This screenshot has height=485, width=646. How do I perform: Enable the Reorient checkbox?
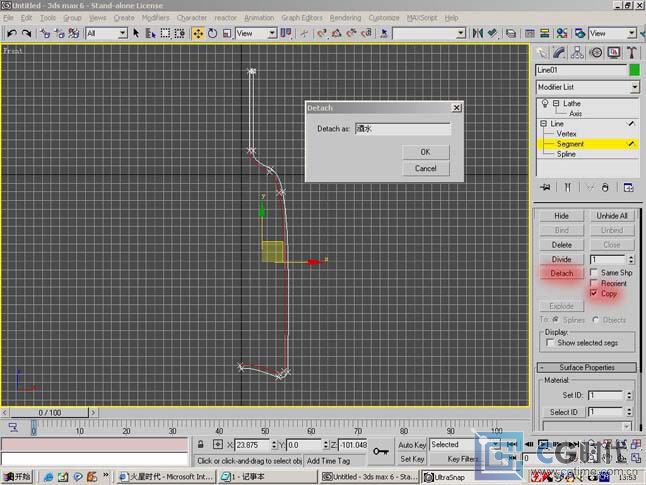594,283
